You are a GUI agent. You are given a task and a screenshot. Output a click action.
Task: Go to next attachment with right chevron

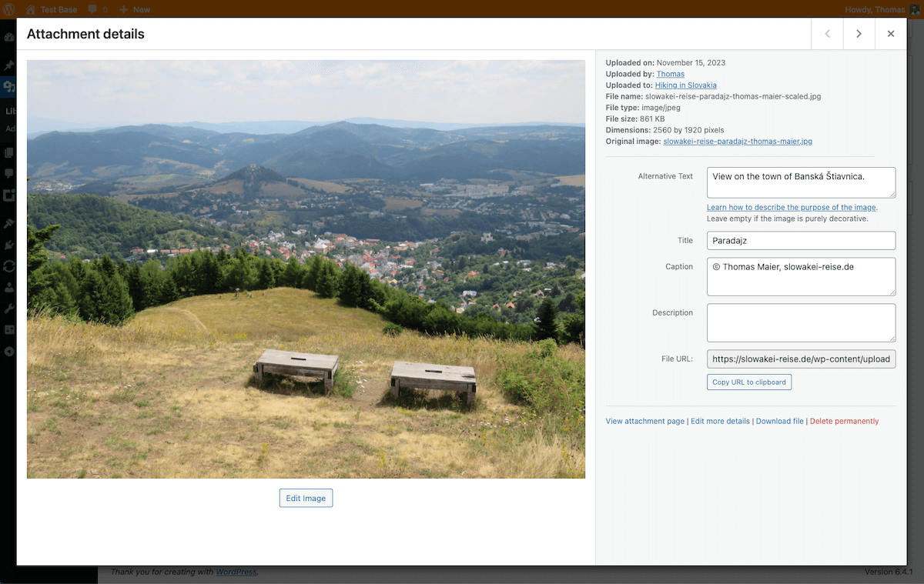pyautogui.click(x=859, y=34)
